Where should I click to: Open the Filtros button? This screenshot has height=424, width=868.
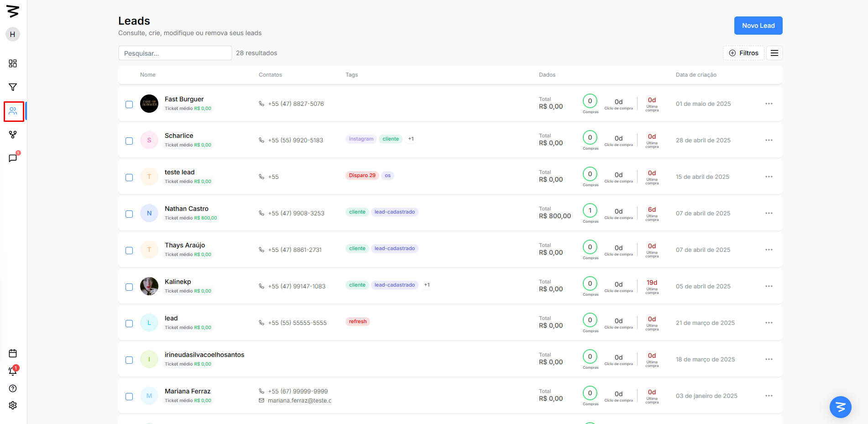coord(743,53)
